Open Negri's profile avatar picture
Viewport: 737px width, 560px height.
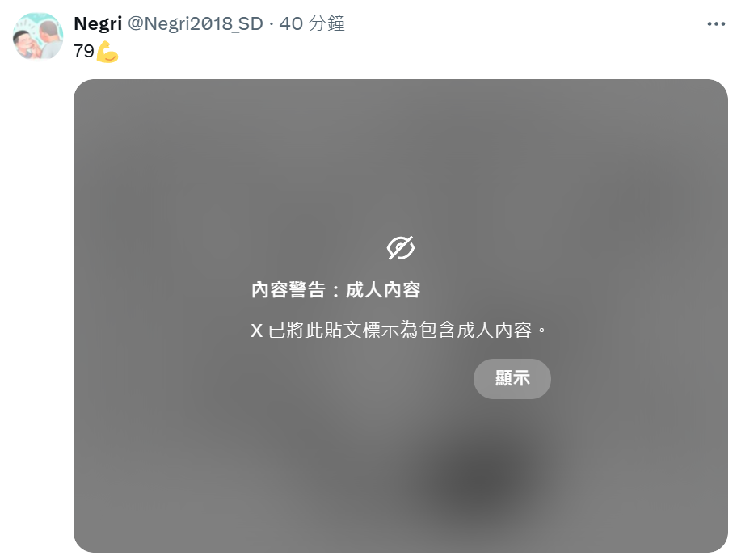coord(38,36)
